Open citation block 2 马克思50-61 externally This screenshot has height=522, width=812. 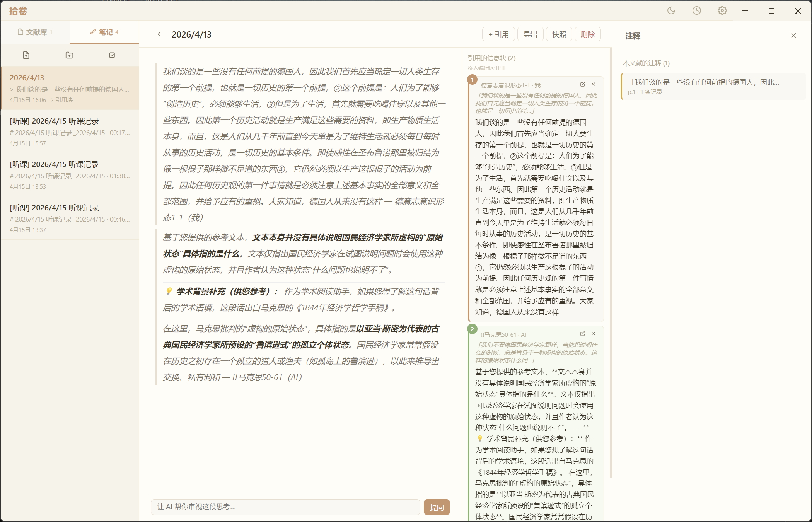click(x=583, y=334)
